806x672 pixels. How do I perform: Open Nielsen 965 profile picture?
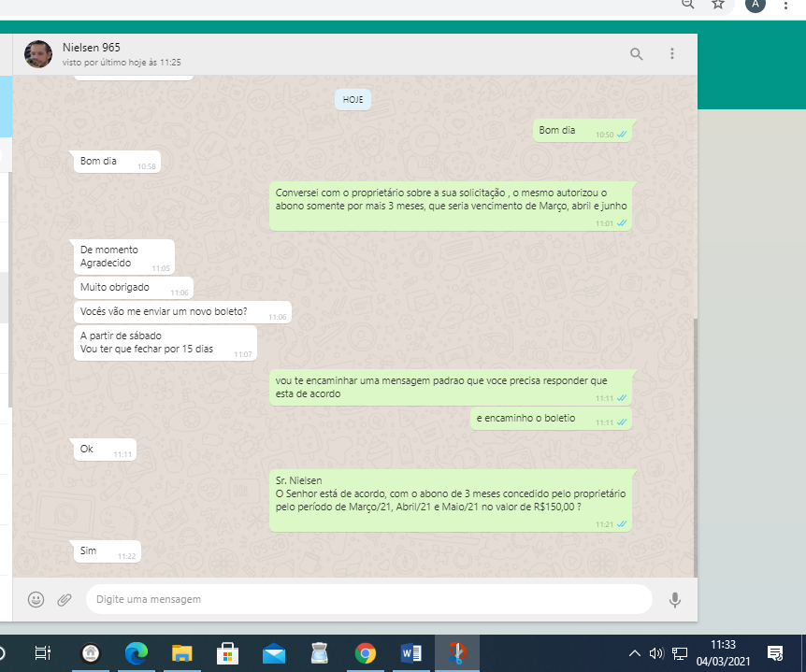pos(38,54)
